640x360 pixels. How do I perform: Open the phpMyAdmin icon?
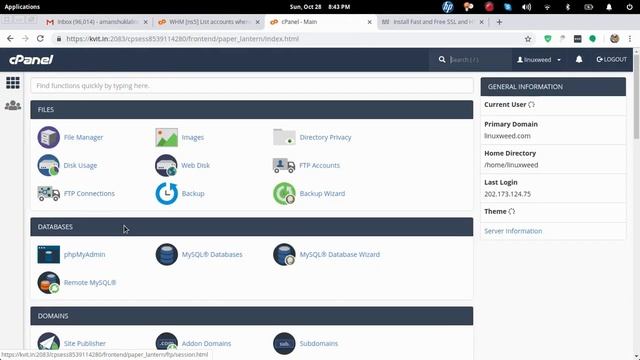pos(49,254)
